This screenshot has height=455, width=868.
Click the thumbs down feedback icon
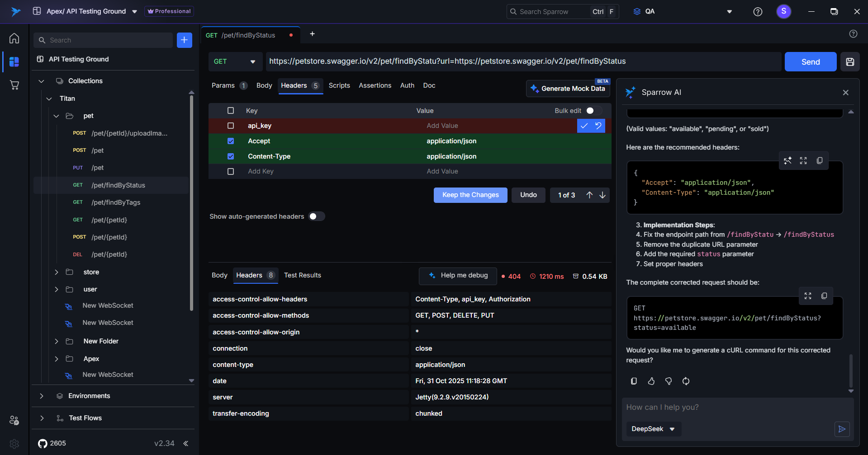point(669,381)
